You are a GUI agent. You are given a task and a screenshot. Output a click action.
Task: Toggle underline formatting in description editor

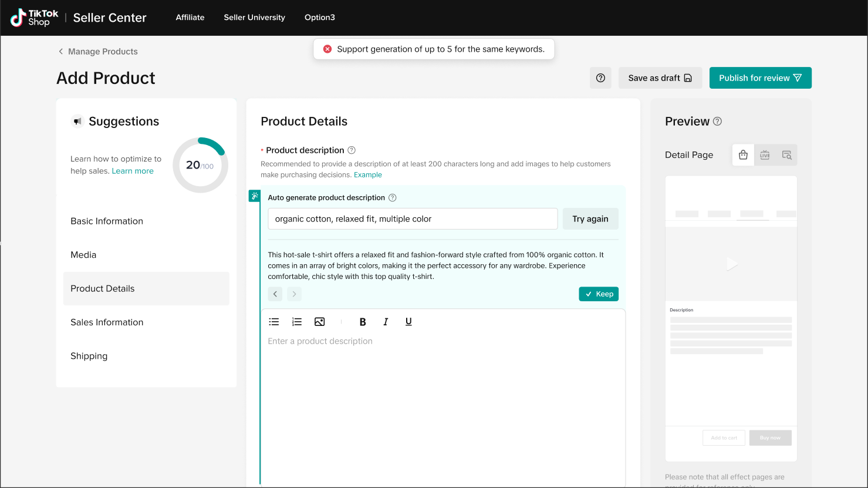click(408, 322)
